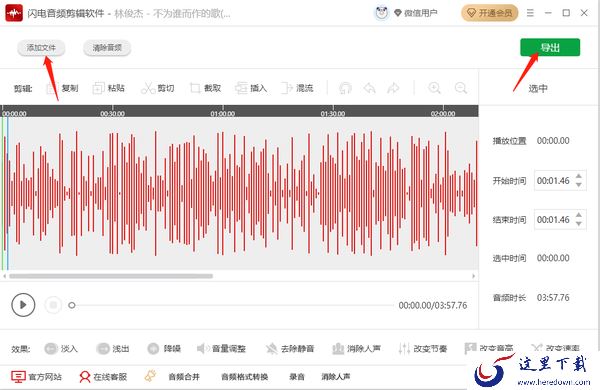Click the left arrow of the waveform scrollbar
Image resolution: width=600 pixels, height=390 pixels.
[x=4, y=276]
